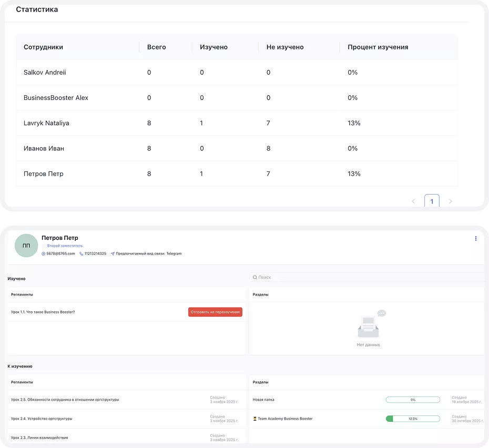
Task: Click the Новая папка 0% progress bar
Action: click(413, 400)
